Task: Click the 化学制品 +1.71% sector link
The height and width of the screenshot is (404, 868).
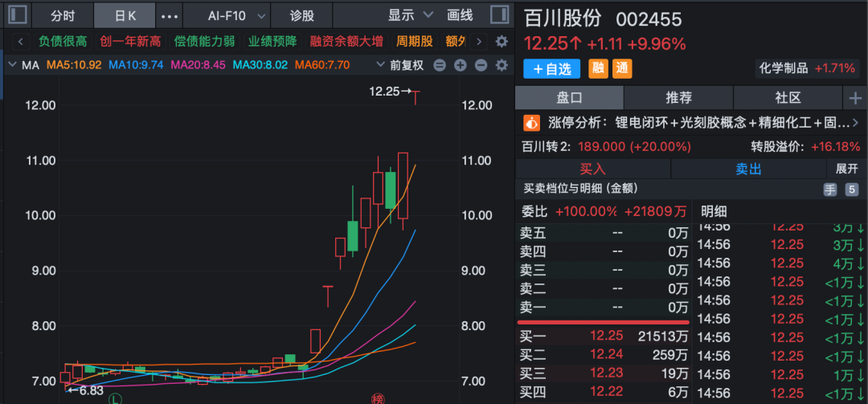Action: [x=807, y=68]
